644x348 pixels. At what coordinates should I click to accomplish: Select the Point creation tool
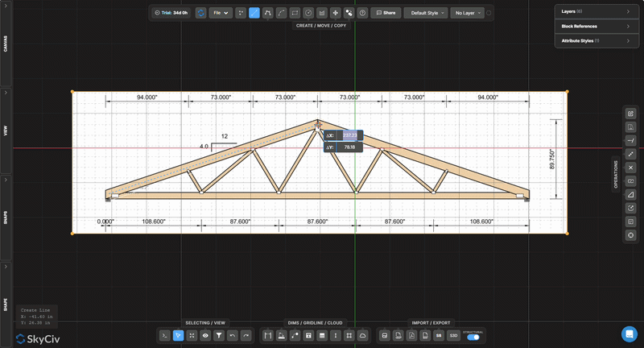[241, 13]
